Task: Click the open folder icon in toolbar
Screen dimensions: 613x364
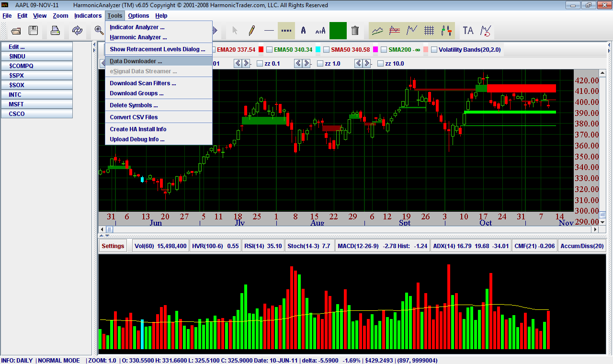Action: pyautogui.click(x=16, y=31)
